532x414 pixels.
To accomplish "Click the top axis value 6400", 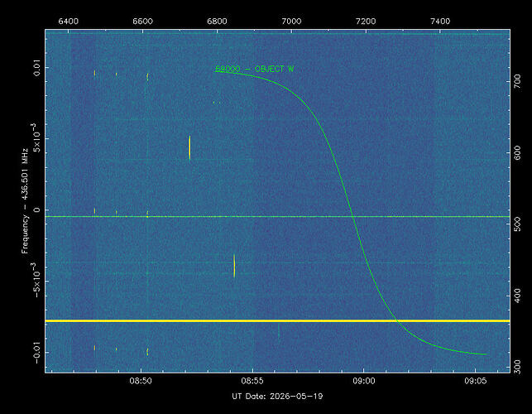I will click(68, 22).
